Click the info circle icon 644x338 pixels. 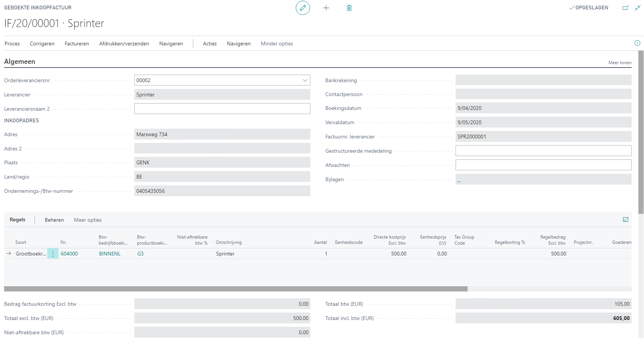click(637, 43)
